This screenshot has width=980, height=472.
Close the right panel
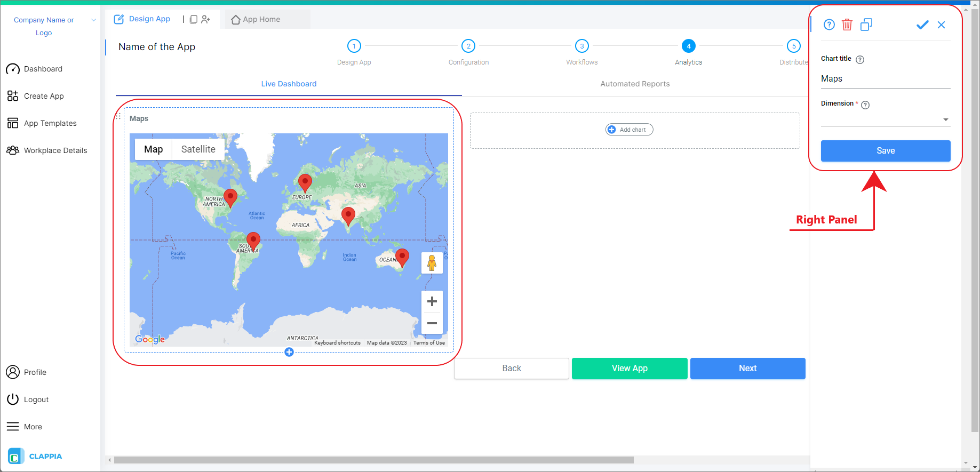[x=942, y=25]
